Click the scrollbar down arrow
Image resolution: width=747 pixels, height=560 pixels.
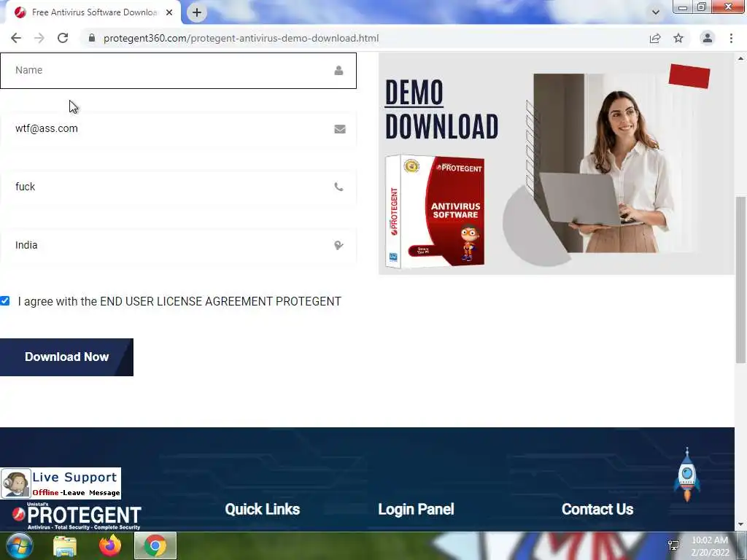click(740, 525)
